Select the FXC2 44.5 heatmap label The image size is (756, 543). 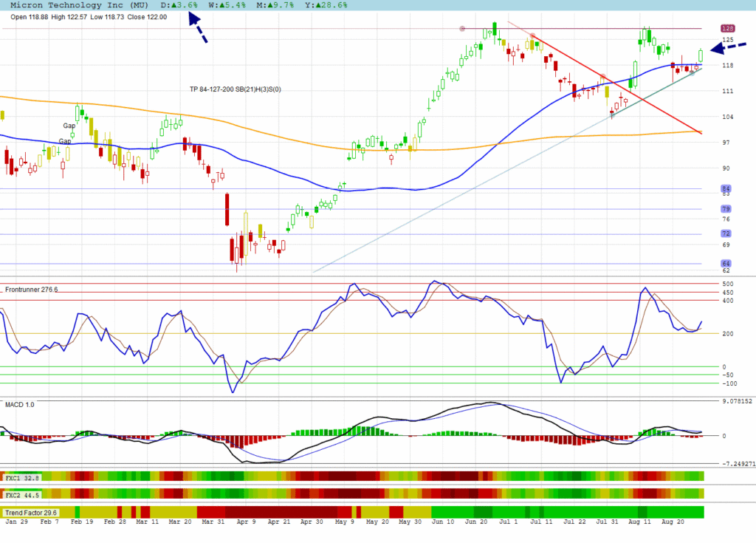22,495
